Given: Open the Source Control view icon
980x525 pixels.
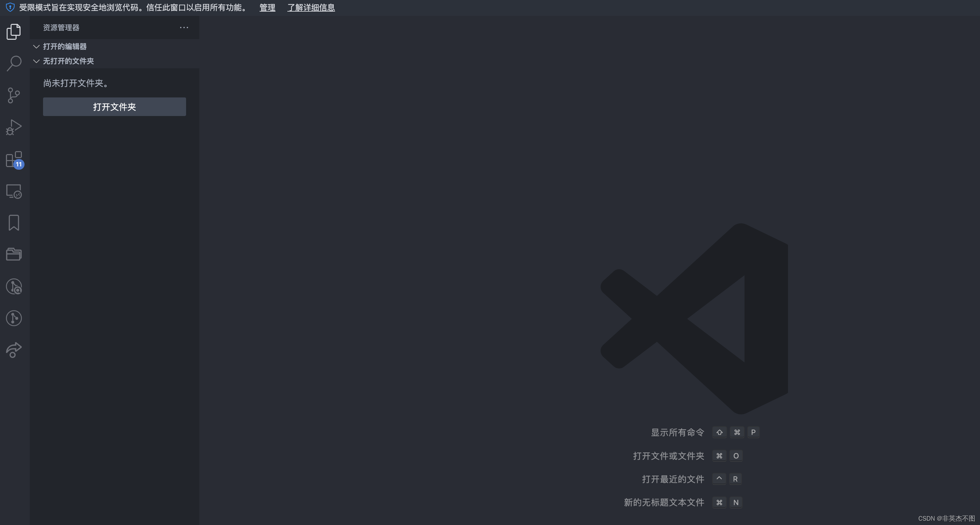Looking at the screenshot, I should [x=14, y=95].
